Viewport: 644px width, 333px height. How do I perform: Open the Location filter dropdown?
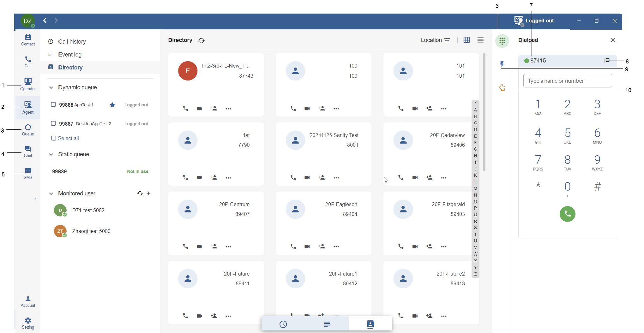click(x=448, y=40)
